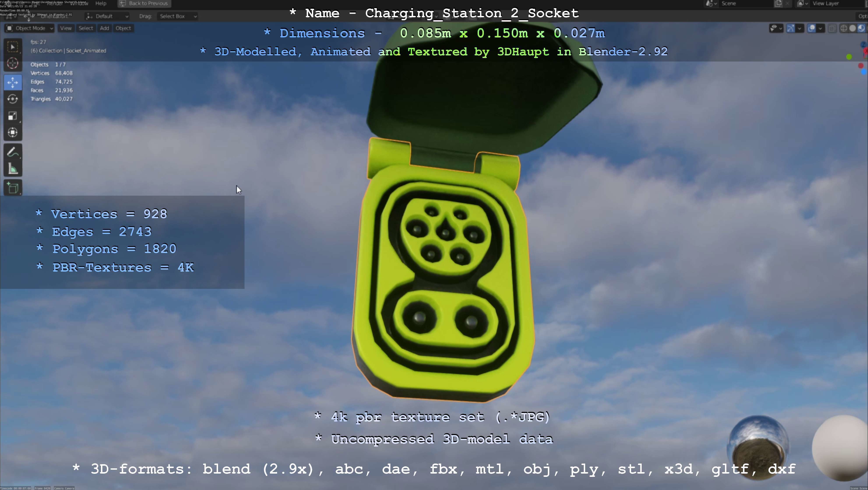Open the Help menu
The image size is (868, 490).
pos(101,3)
